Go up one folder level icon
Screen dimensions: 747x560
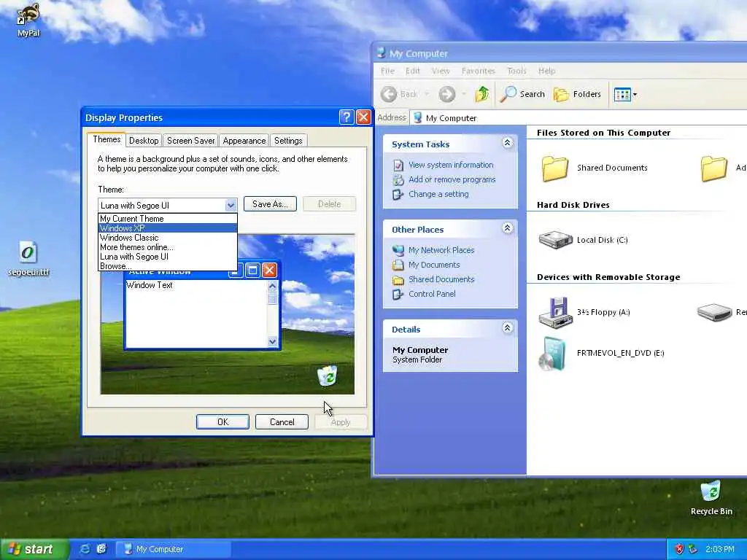[482, 94]
